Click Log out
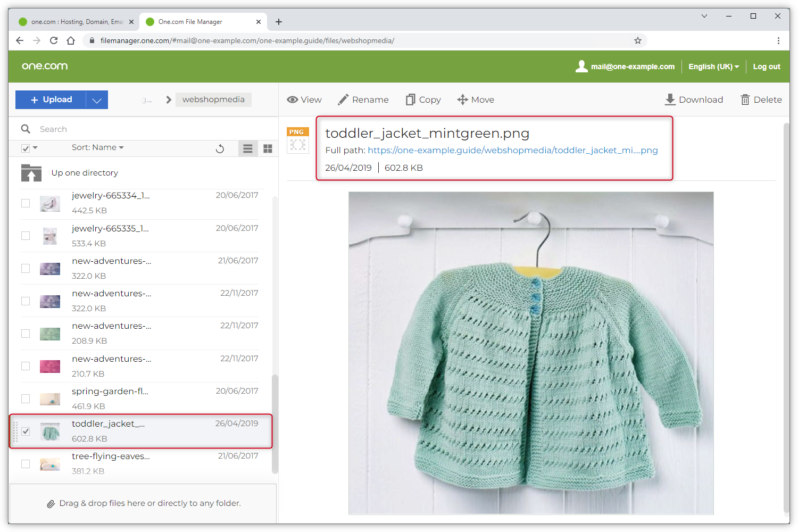The height and width of the screenshot is (532, 798). click(766, 66)
